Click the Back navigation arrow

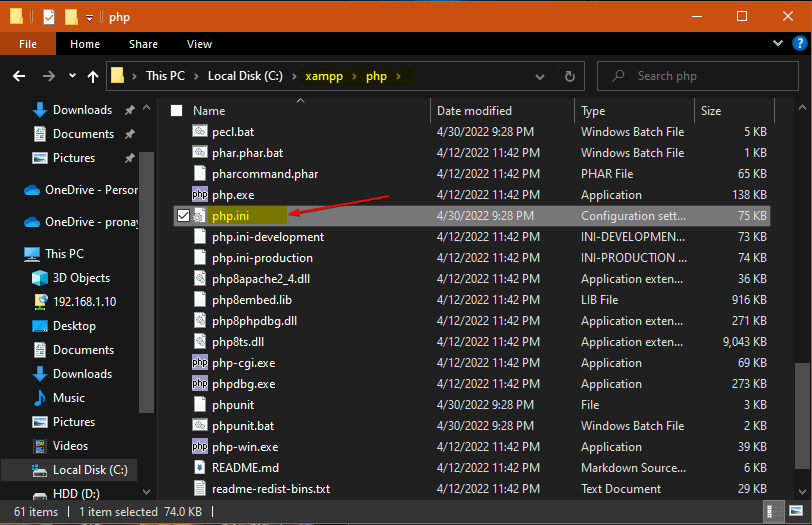(x=19, y=77)
